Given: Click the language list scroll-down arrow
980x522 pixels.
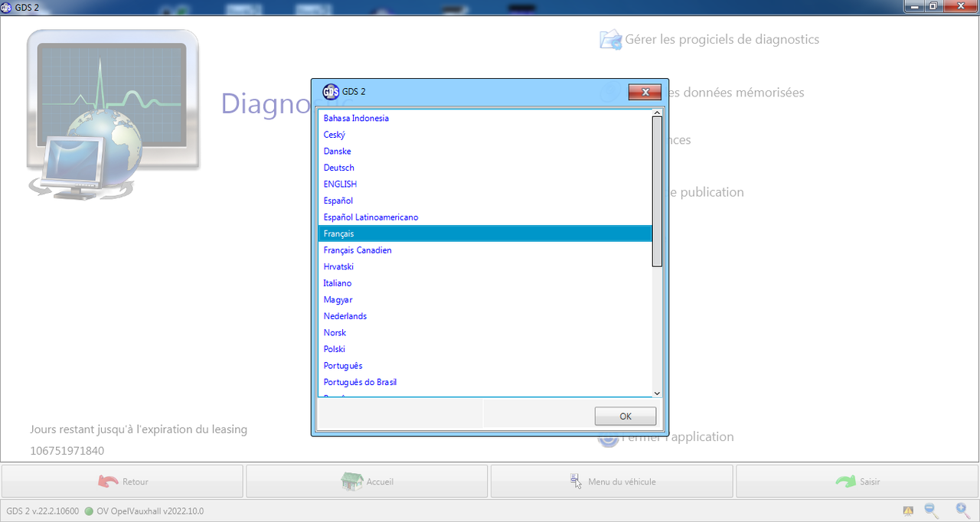Looking at the screenshot, I should tap(657, 393).
